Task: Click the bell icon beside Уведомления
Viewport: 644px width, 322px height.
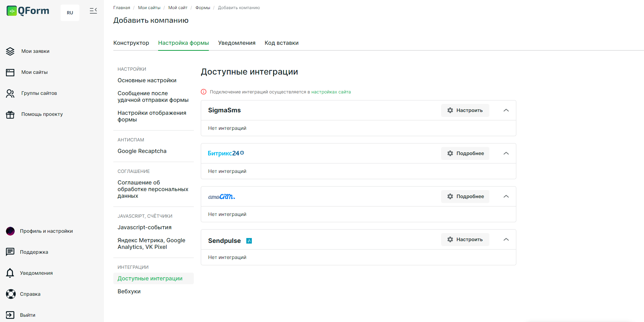Action: click(x=10, y=273)
